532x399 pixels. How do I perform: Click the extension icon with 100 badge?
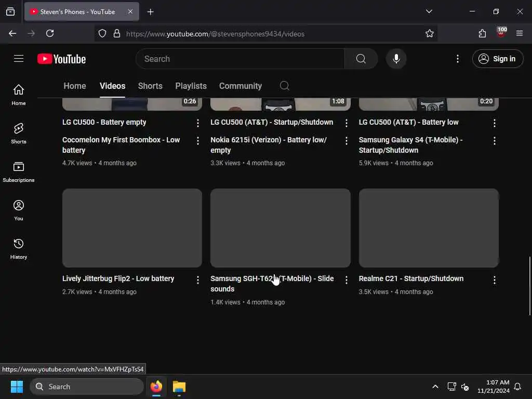click(501, 32)
